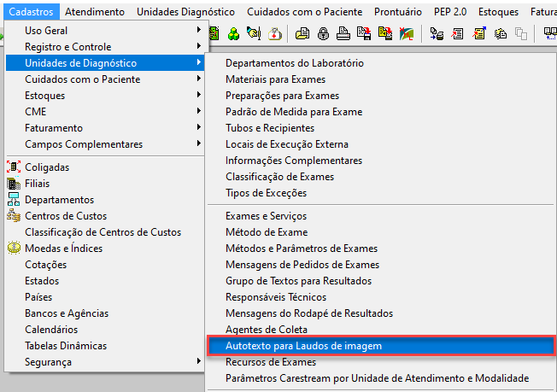Click the printer toolbar icon

coord(343,34)
